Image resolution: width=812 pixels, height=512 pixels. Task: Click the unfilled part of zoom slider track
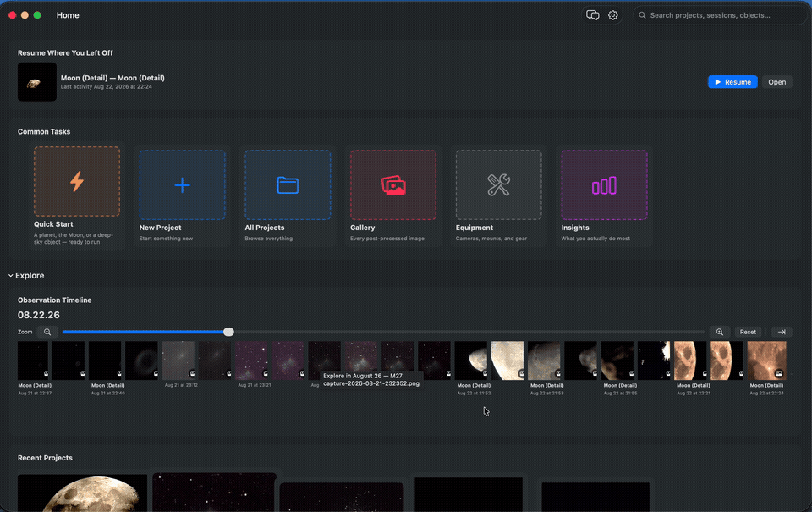click(x=469, y=332)
